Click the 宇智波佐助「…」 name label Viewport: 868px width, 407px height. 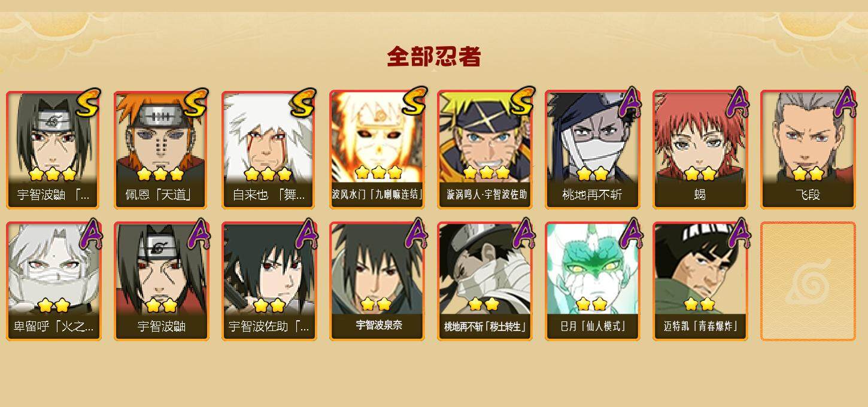269,327
